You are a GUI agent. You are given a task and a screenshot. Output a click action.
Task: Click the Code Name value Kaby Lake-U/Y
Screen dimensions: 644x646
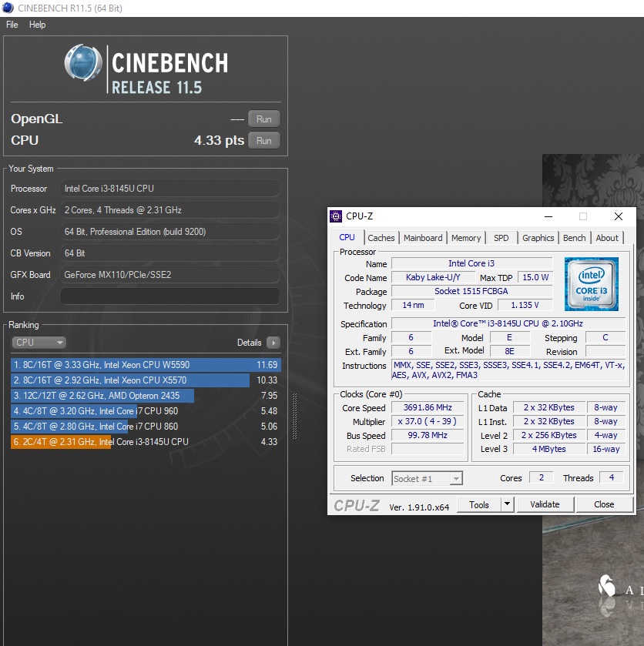[x=432, y=277]
